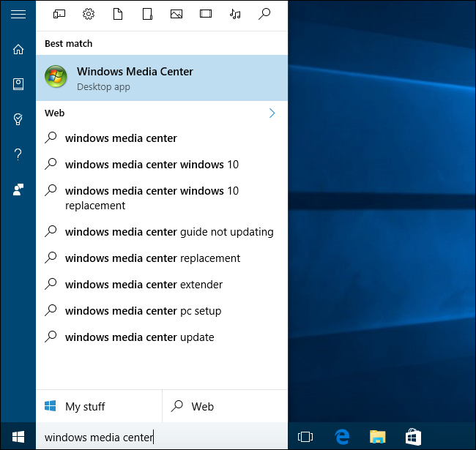
Task: Select suggestion 'windows media center pc setup'
Action: [162, 311]
